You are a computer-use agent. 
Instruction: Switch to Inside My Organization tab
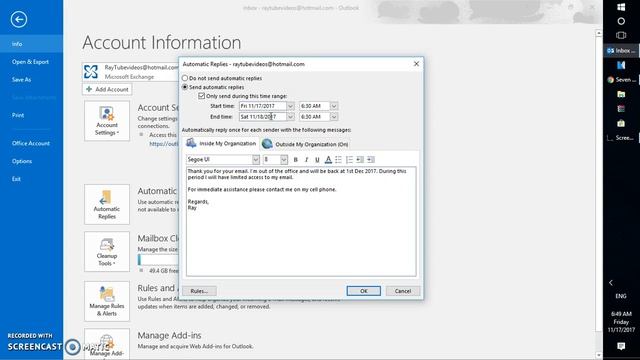point(221,143)
